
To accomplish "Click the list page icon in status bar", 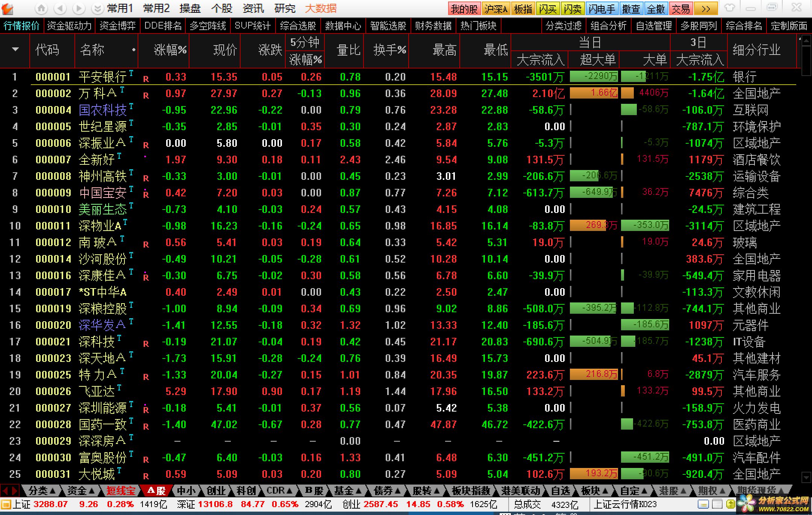I will tap(717, 504).
